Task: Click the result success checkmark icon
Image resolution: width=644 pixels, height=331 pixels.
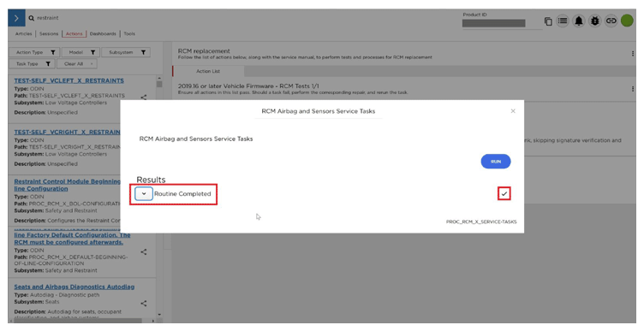Action: [504, 193]
